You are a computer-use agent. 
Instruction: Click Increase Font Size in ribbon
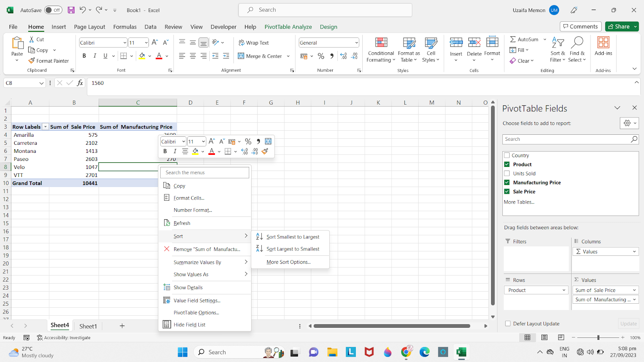coord(155,42)
